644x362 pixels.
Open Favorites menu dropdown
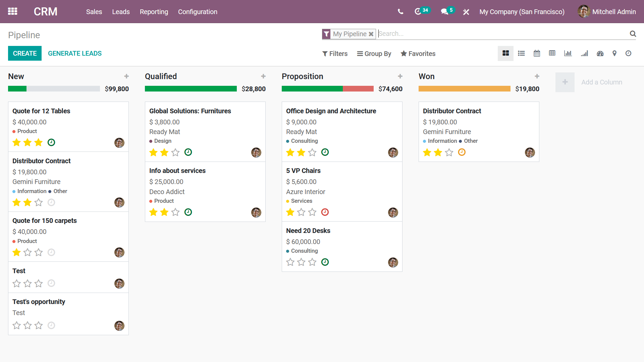pyautogui.click(x=418, y=54)
